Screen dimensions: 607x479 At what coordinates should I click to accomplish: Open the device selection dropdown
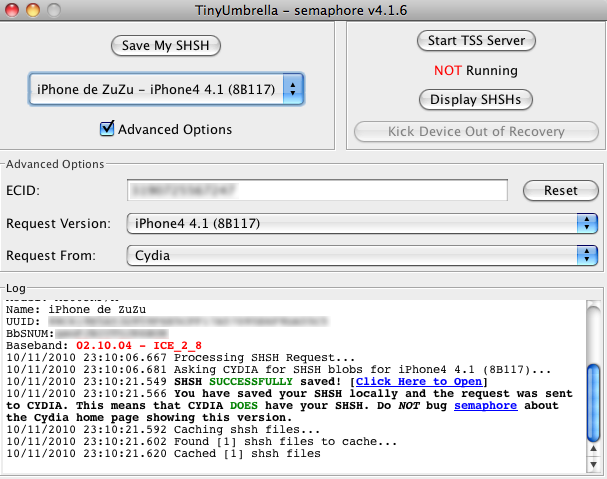pos(166,89)
